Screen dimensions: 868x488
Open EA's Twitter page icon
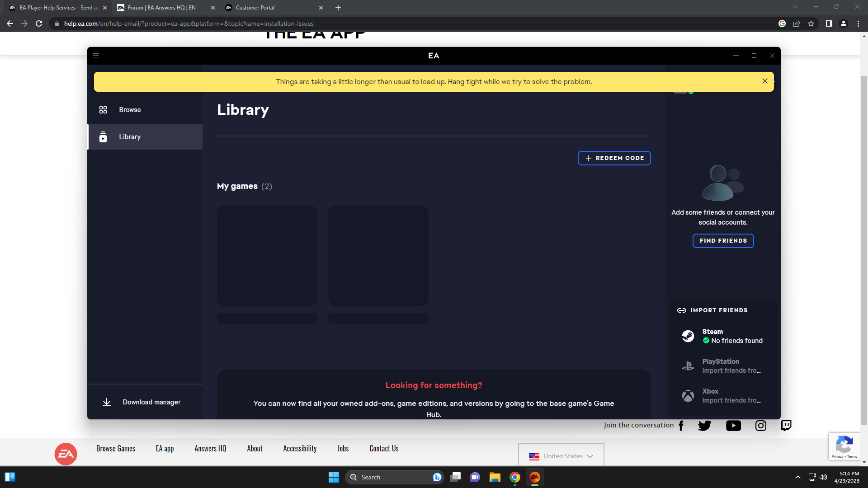point(704,426)
